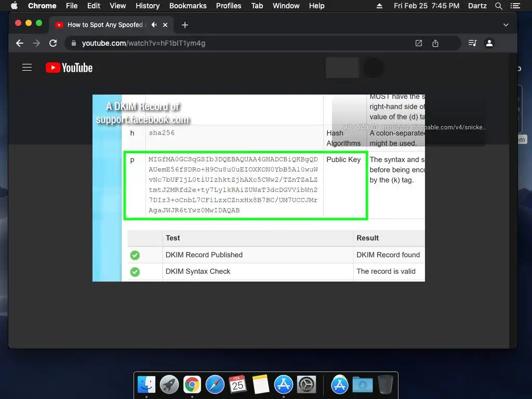Open the media controls icon

click(x=472, y=43)
